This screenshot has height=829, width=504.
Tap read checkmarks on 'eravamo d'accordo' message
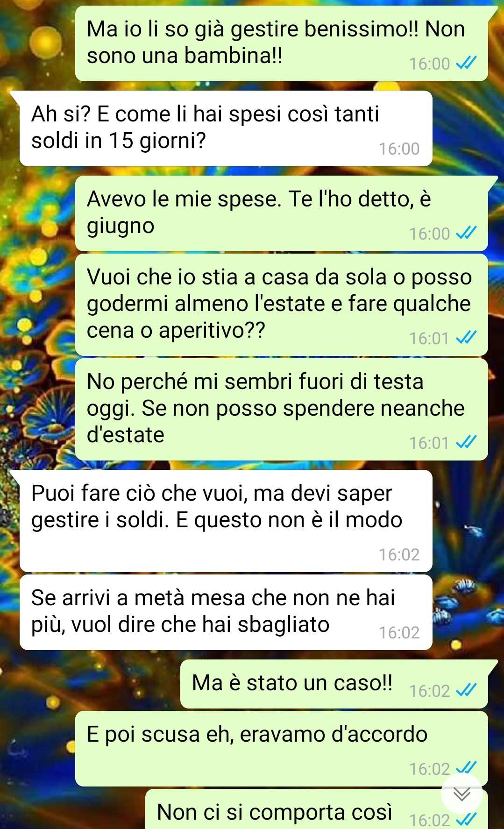(x=466, y=768)
